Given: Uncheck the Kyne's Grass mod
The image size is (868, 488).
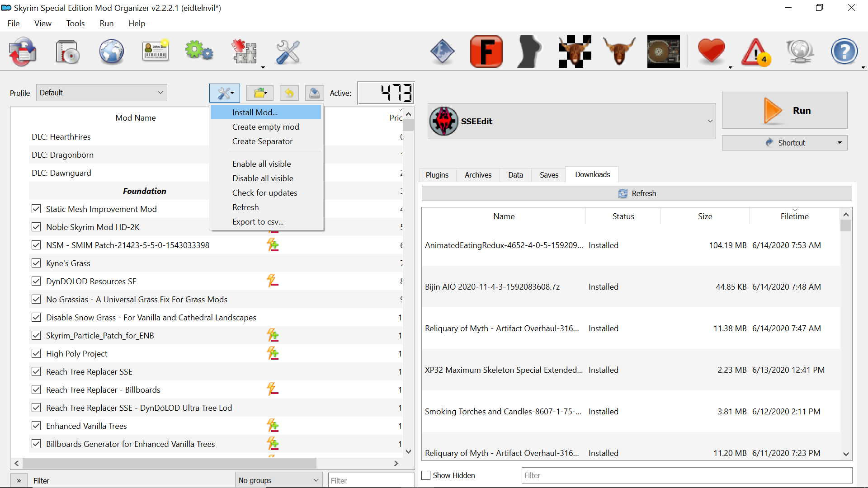Looking at the screenshot, I should (36, 263).
